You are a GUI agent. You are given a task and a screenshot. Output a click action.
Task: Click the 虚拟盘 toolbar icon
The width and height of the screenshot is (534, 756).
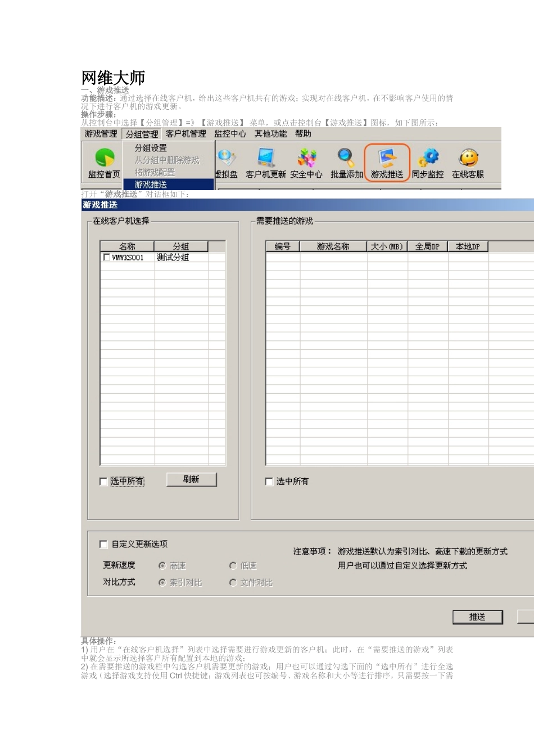pos(226,163)
